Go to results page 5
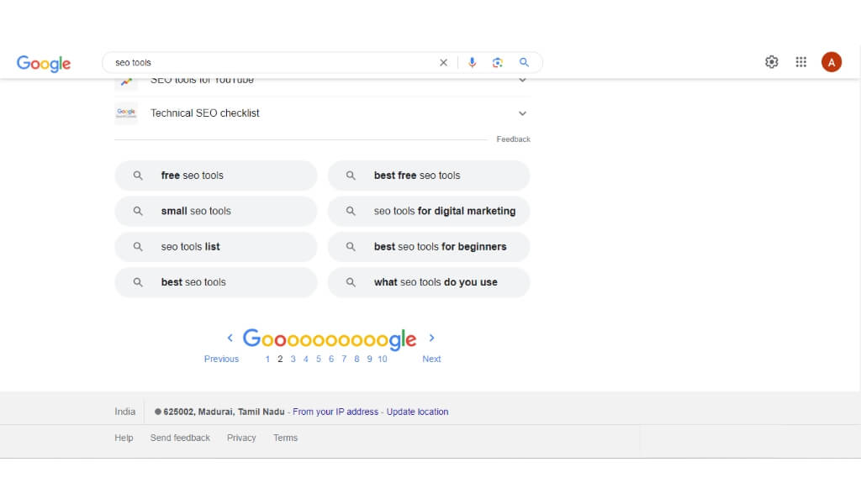Screen dimensions: 861x504 319,360
